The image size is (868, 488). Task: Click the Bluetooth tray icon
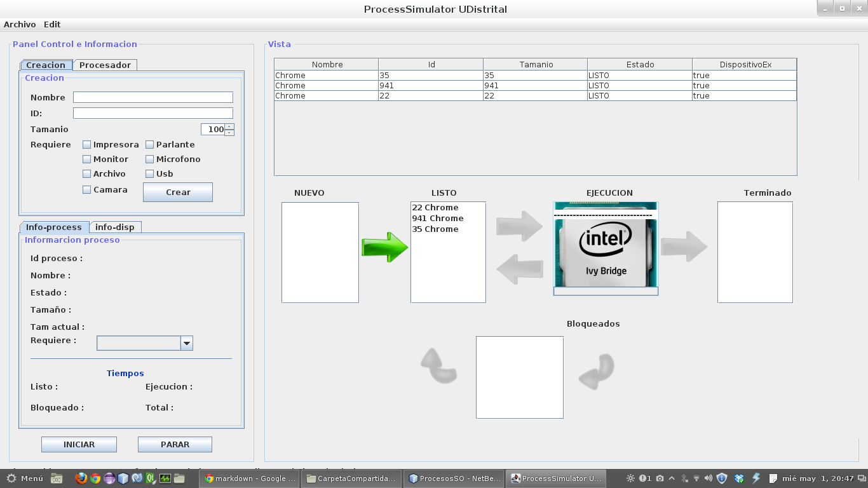coord(684,478)
